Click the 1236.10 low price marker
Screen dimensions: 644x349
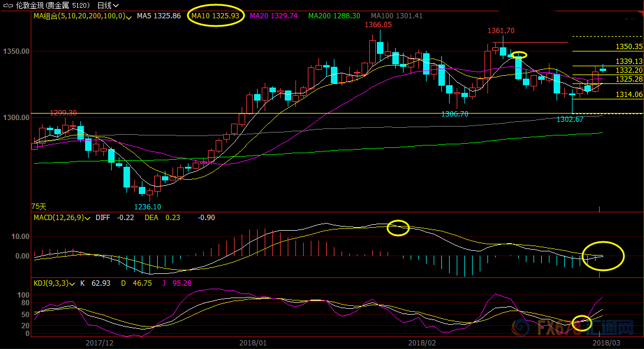click(147, 206)
